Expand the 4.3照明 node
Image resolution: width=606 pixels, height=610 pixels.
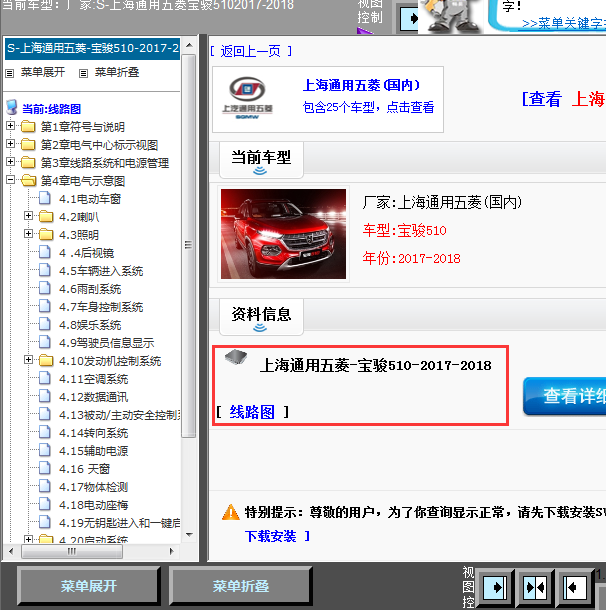(x=28, y=234)
